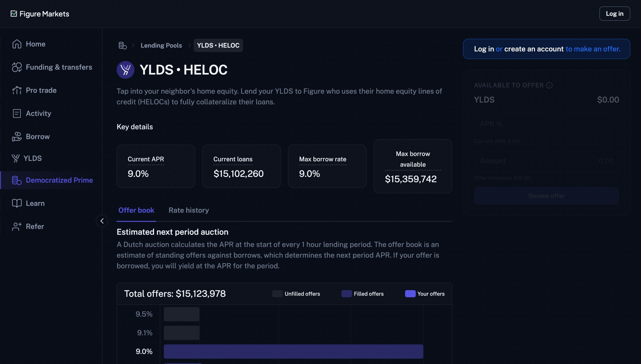Click the Funding & transfers icon

(17, 67)
